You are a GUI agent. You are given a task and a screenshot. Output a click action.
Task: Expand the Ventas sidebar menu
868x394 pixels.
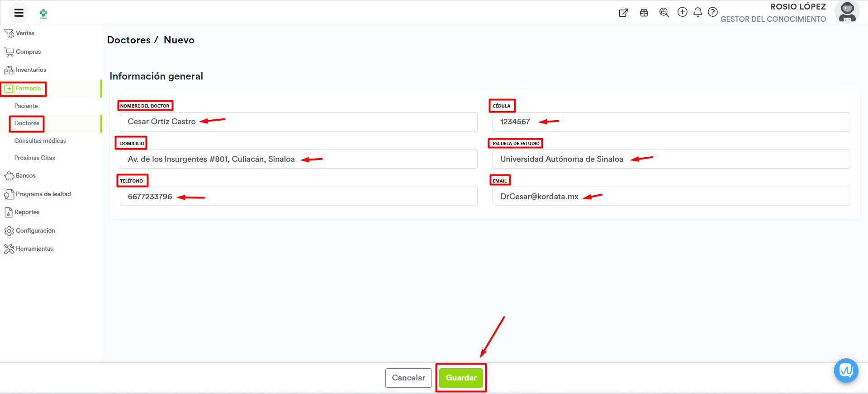click(x=25, y=33)
